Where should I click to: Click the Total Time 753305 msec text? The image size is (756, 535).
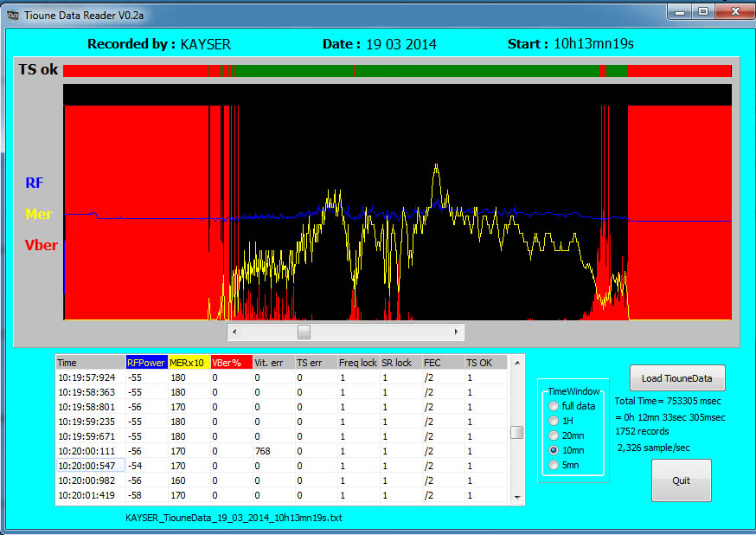tap(668, 401)
